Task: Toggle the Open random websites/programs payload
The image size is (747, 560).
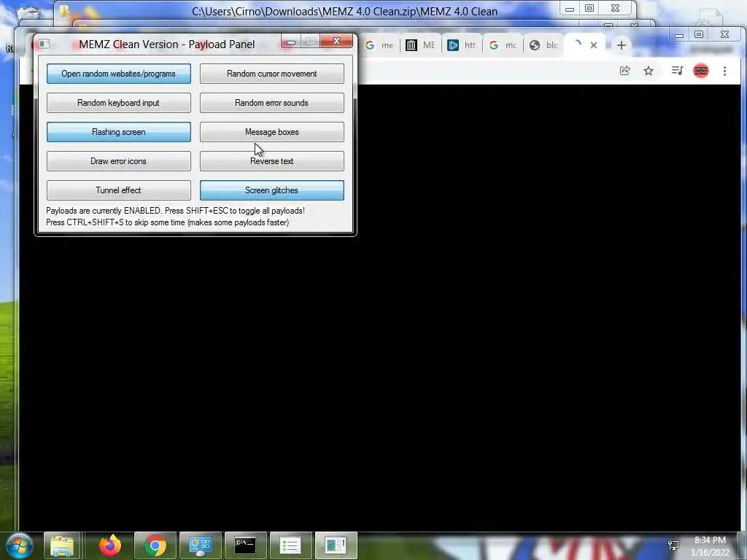Action: click(119, 74)
